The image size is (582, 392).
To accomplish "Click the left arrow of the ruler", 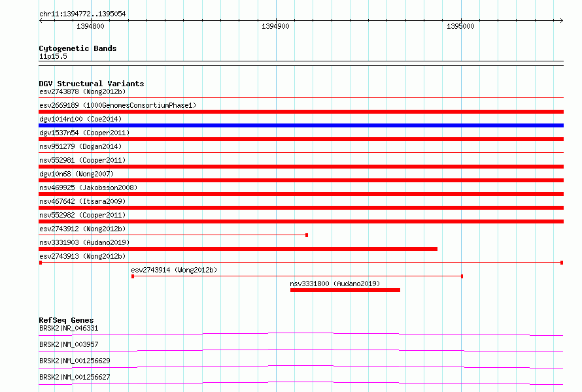I will click(x=41, y=20).
